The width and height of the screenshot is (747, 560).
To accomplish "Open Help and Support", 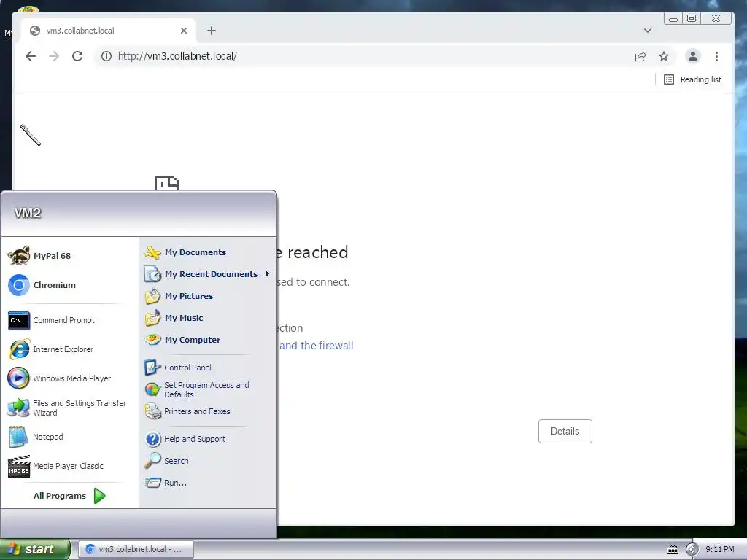I will pyautogui.click(x=208, y=439).
